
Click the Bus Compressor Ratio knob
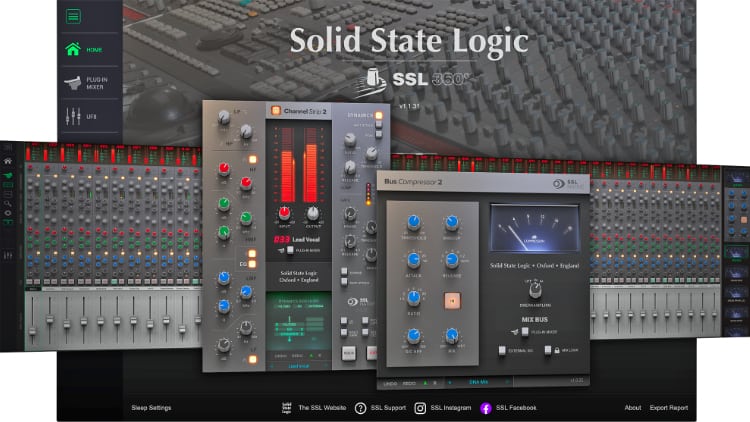[x=414, y=298]
